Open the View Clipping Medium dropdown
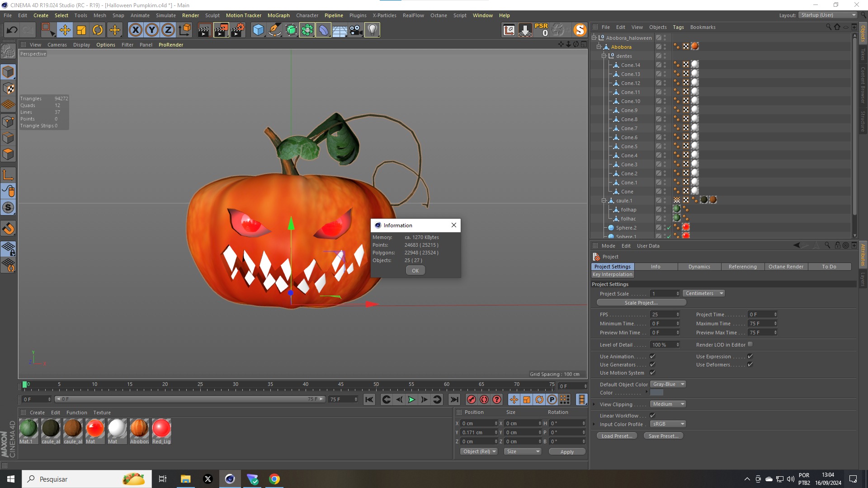Viewport: 868px width, 488px height. coord(668,404)
